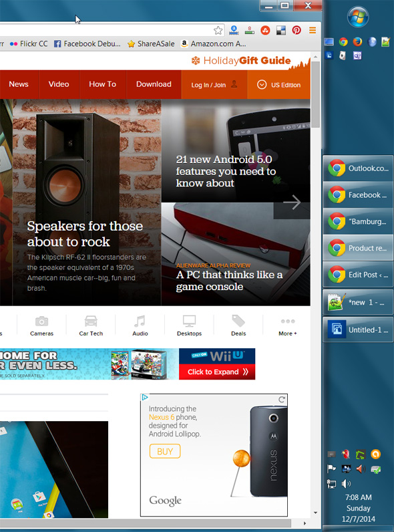This screenshot has width=394, height=532.
Task: Open the How To section
Action: pos(102,84)
